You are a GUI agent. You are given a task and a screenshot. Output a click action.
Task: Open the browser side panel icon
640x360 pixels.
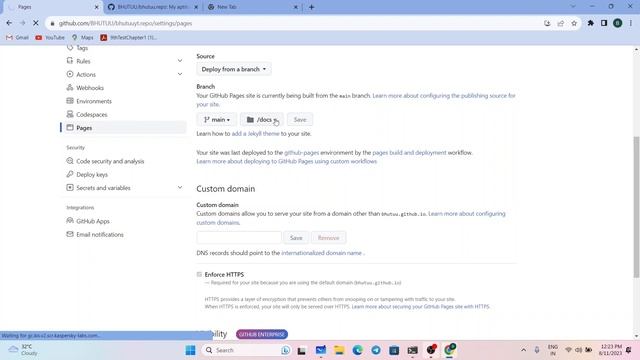604,23
